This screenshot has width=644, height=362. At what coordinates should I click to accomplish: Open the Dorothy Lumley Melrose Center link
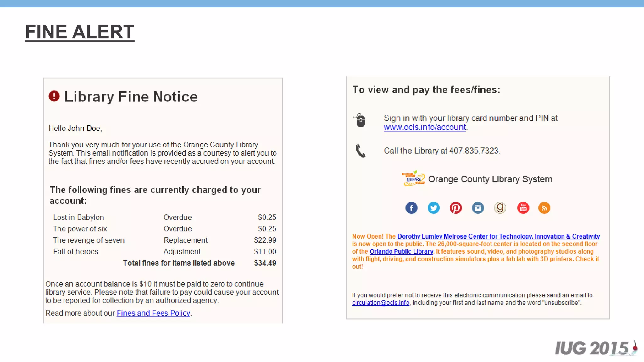click(498, 236)
